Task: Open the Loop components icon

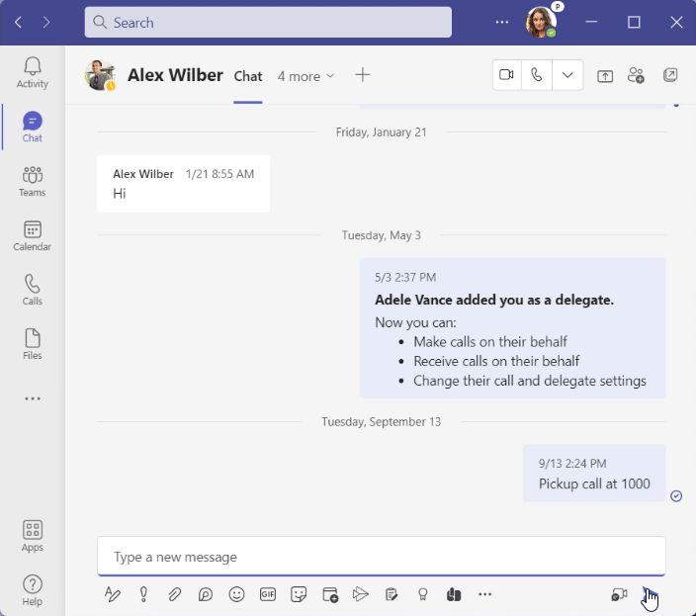Action: [206, 594]
